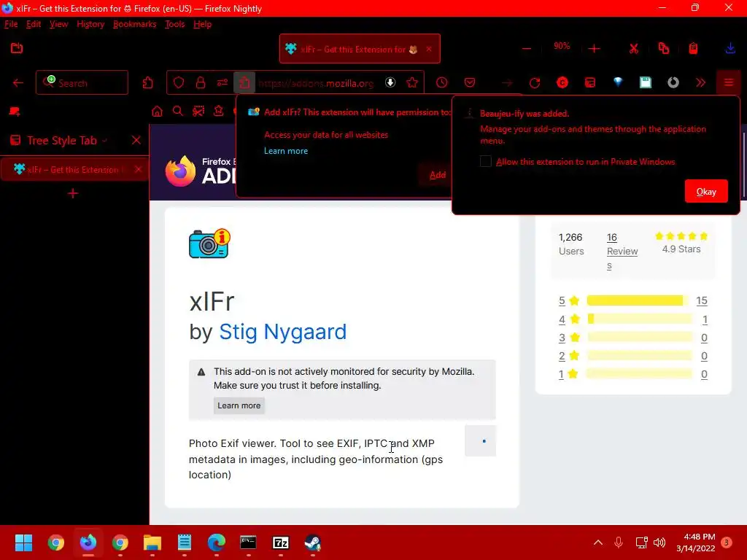Open the History menu
Screen dimensions: 747x560
(90, 24)
